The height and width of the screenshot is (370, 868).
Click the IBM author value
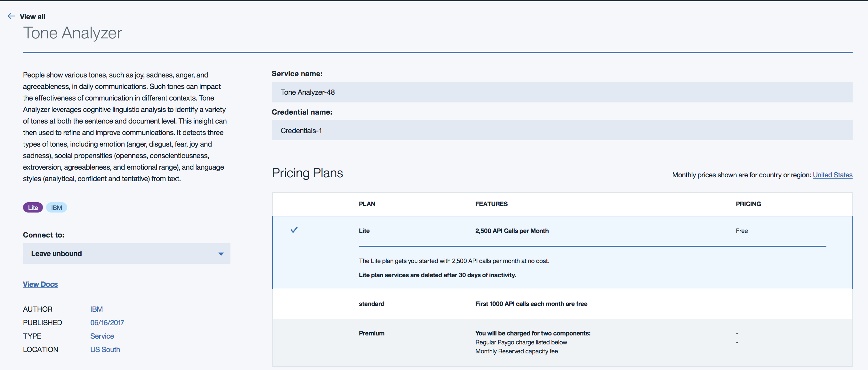tap(96, 309)
